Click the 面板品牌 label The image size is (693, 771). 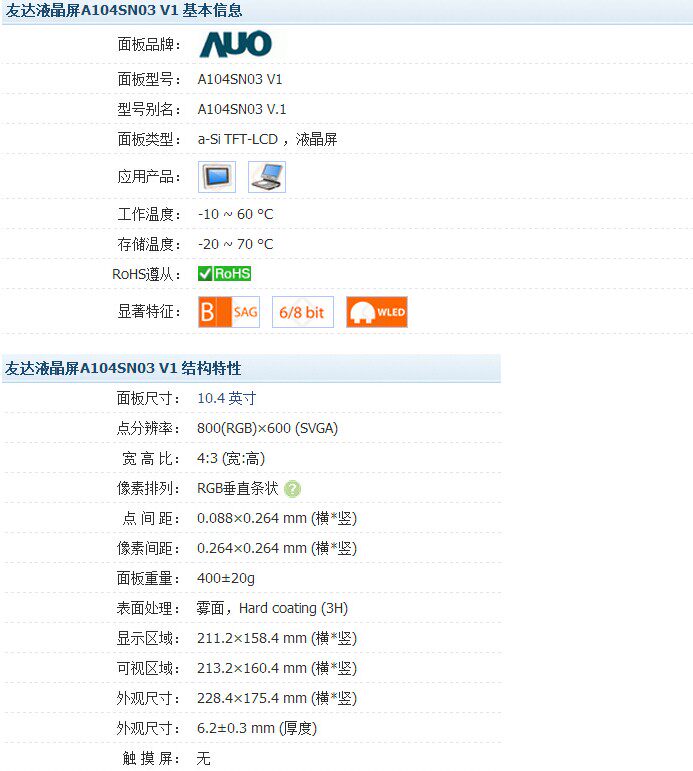(149, 45)
